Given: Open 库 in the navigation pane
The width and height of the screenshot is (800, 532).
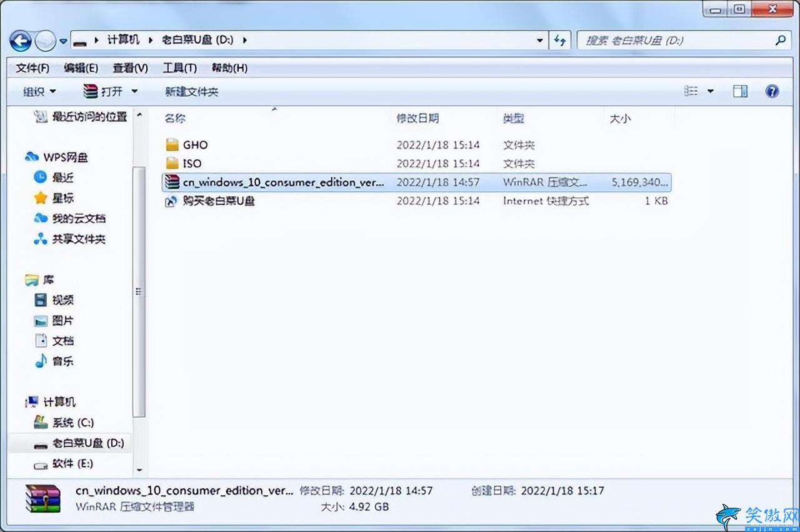Looking at the screenshot, I should click(48, 280).
